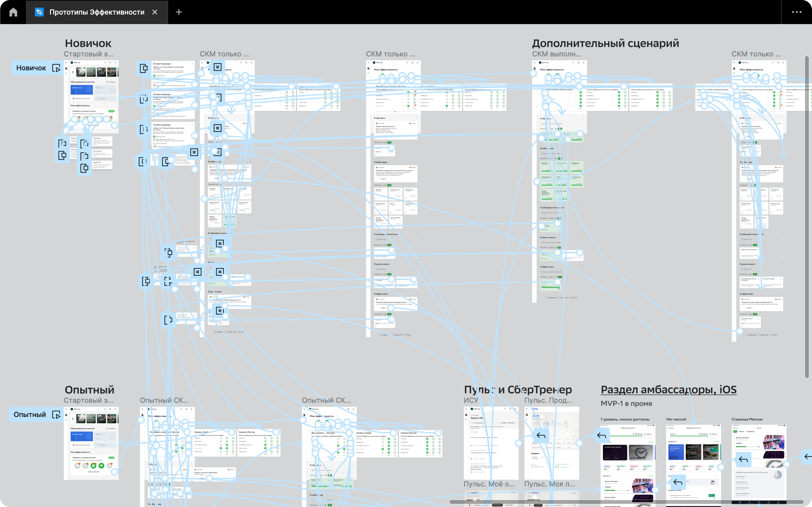Toggle Перерыв switch in Опытный start screen
Image resolution: width=812 pixels, height=507 pixels.
pyautogui.click(x=107, y=428)
